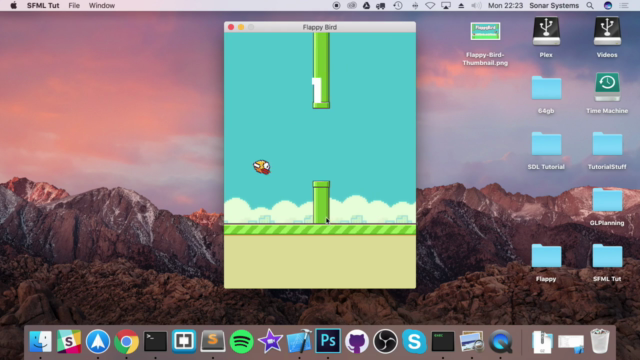
Task: Open the blue arrow navigation app in dock
Action: tap(98, 341)
